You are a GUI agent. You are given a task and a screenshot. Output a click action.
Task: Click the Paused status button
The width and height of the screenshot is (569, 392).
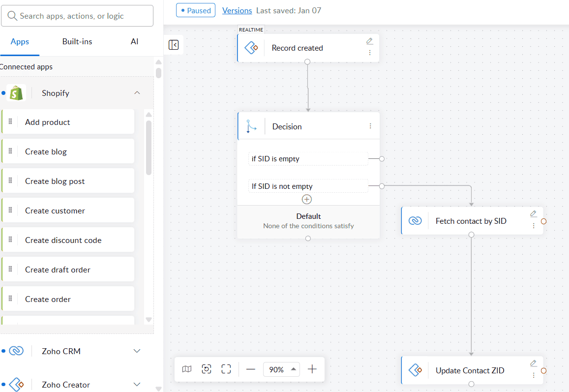pyautogui.click(x=196, y=10)
